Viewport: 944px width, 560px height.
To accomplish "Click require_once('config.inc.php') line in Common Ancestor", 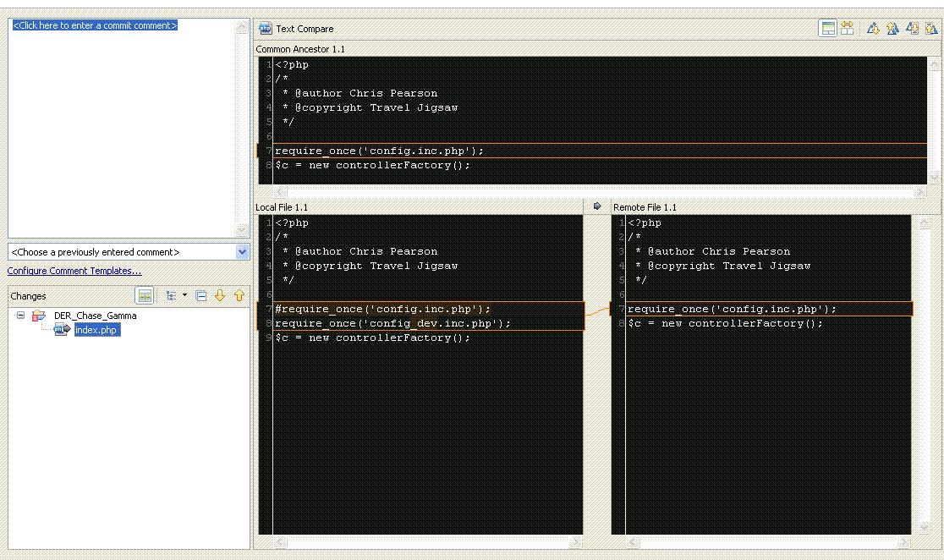I will pyautogui.click(x=379, y=151).
